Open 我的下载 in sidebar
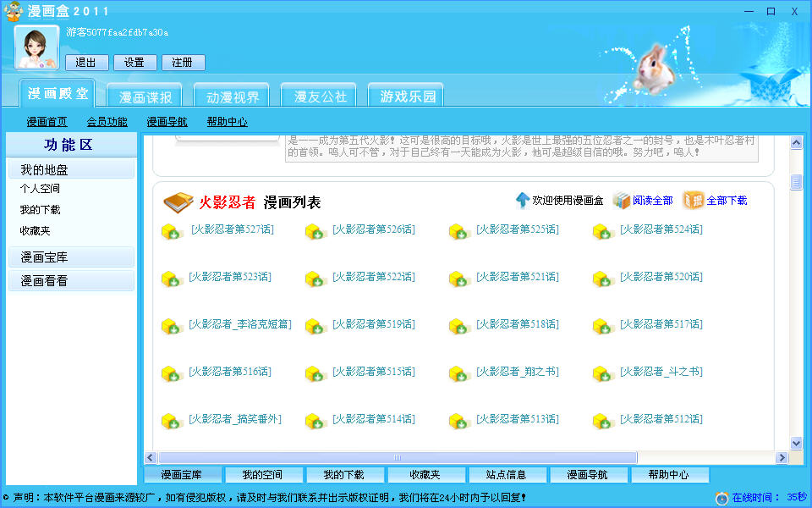Viewport: 812px width, 508px height. coord(40,210)
